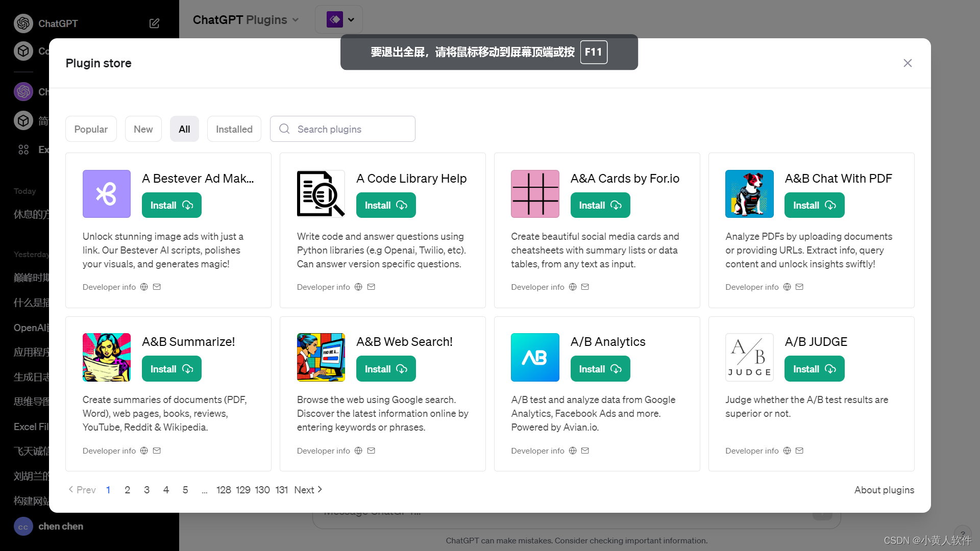Screen dimensions: 980x551
Task: Jump to page 129 of plugins
Action: 243,490
